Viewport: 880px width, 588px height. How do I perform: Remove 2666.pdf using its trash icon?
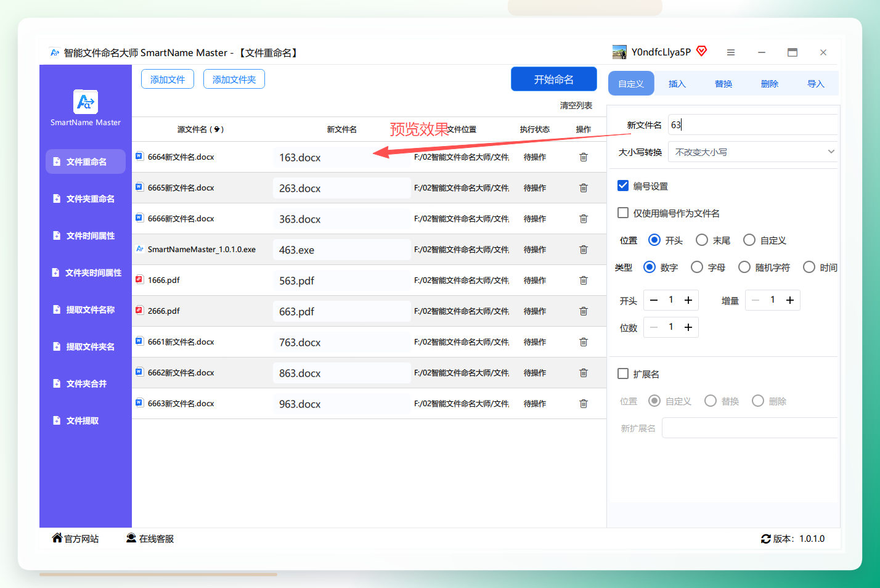pyautogui.click(x=583, y=311)
